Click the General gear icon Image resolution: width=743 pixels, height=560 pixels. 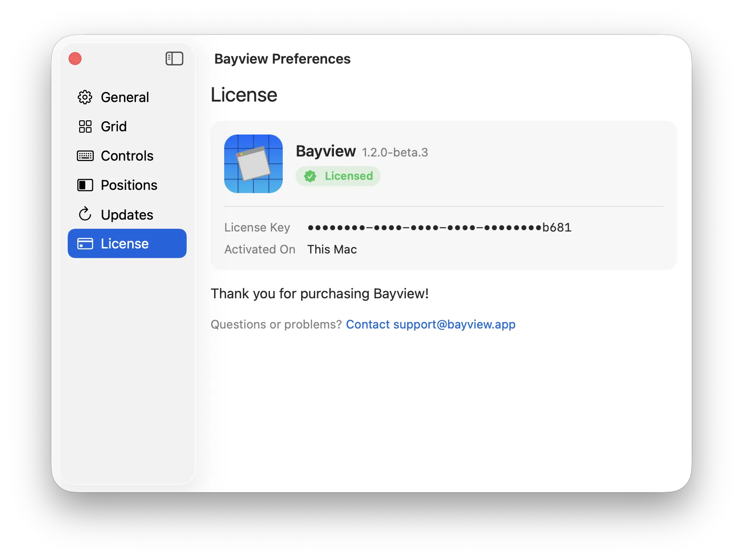[85, 97]
